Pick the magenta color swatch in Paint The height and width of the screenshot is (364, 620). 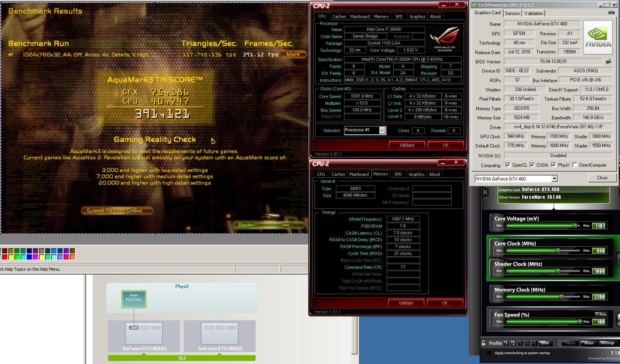pos(36,257)
